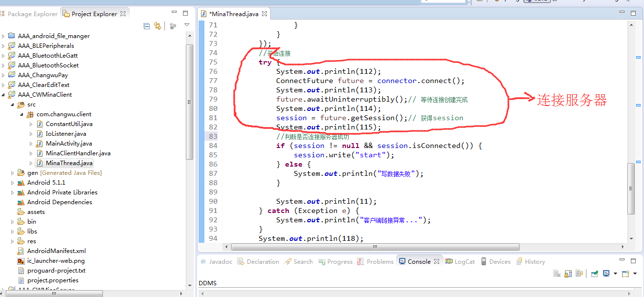Click the DDMS label in Console
The width and height of the screenshot is (644, 297).
click(x=207, y=283)
